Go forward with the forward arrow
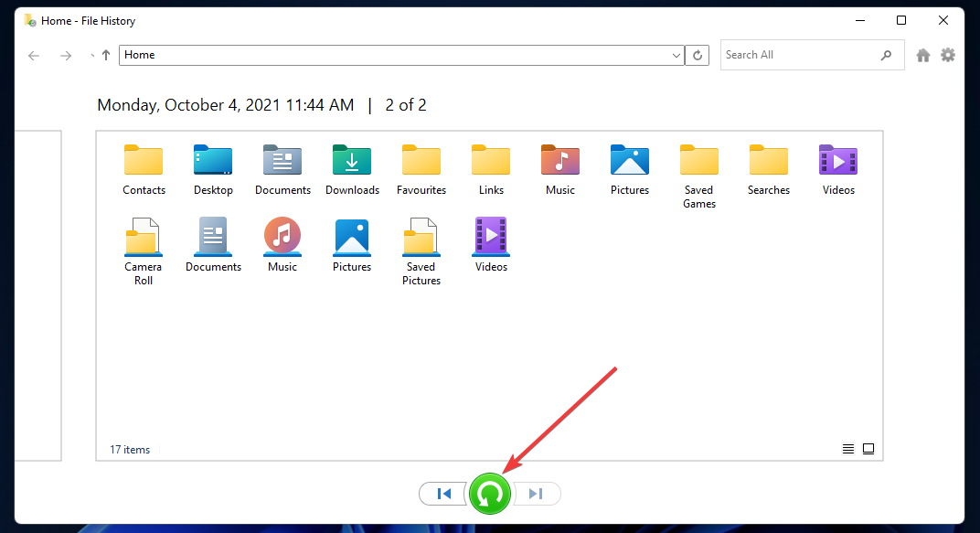 pyautogui.click(x=66, y=56)
